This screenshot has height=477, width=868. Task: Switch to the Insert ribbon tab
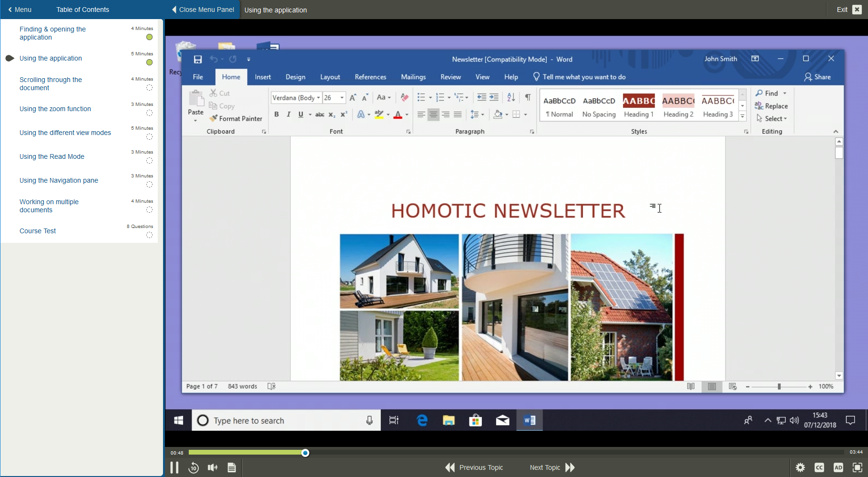(263, 77)
